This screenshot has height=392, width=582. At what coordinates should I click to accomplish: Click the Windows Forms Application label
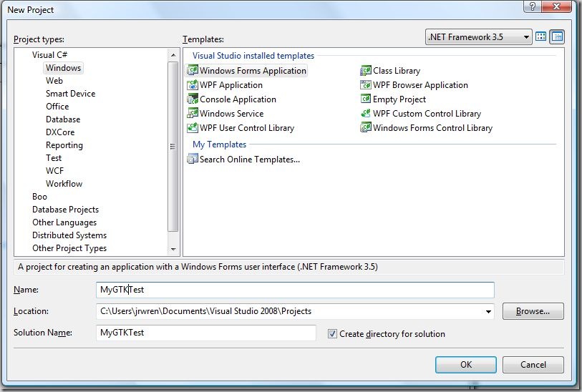click(x=253, y=71)
